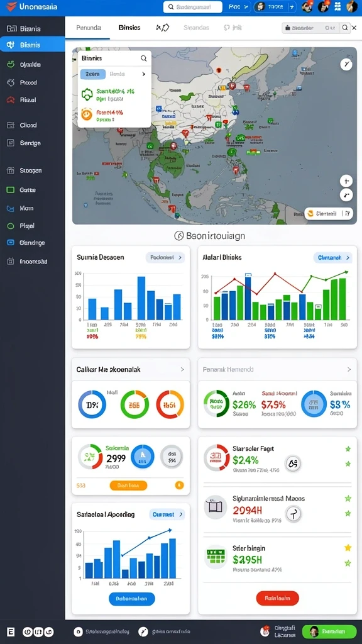Toggle the green star beside Sipunamimlemeal Macns
Image resolution: width=362 pixels, height=644 pixels.
coord(348,498)
